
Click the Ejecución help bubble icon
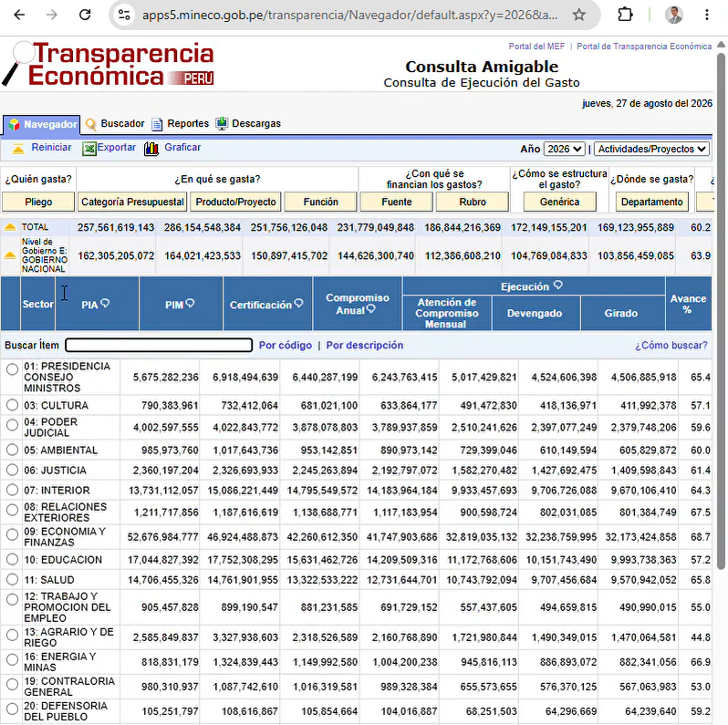click(558, 285)
